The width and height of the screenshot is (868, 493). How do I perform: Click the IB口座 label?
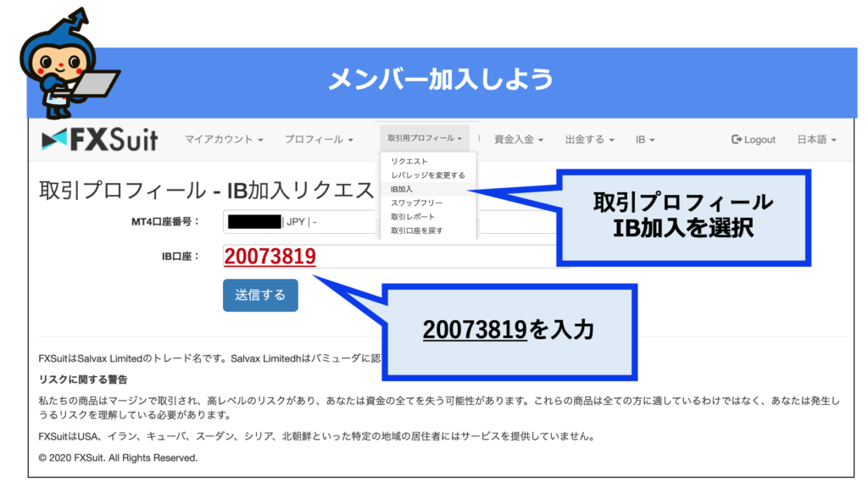[180, 256]
